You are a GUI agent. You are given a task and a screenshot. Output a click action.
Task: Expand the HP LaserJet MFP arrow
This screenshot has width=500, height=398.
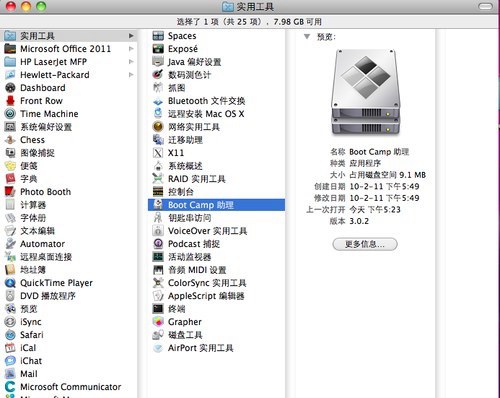point(131,62)
